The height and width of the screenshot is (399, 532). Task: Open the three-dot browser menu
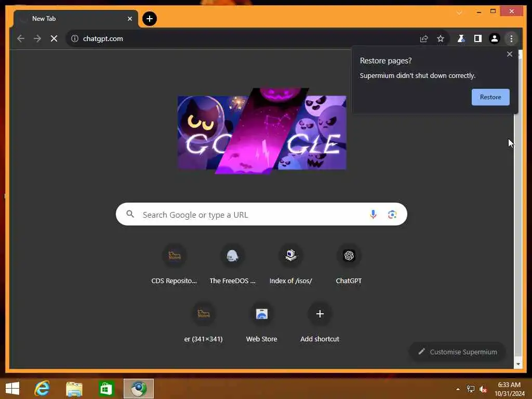coord(511,38)
